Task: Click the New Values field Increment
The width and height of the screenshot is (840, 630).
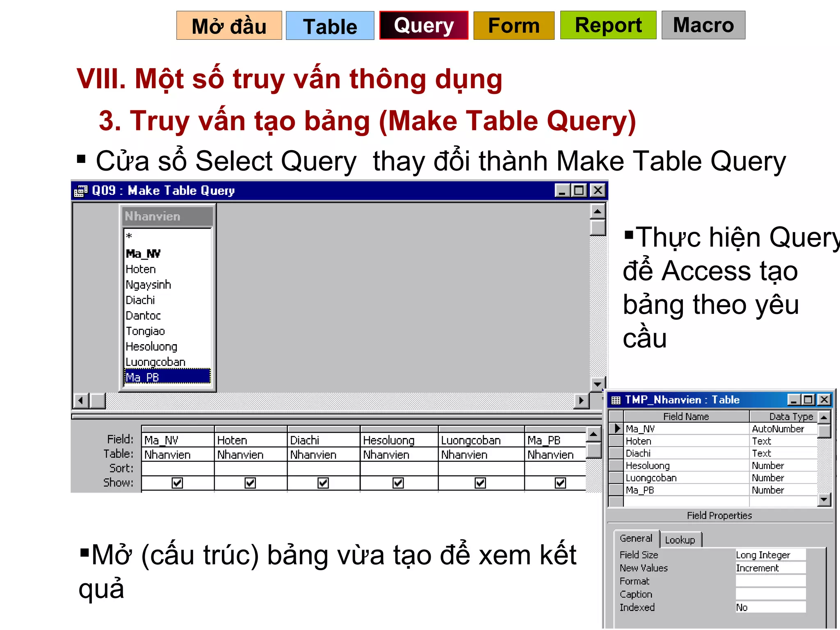Action: pos(771,568)
